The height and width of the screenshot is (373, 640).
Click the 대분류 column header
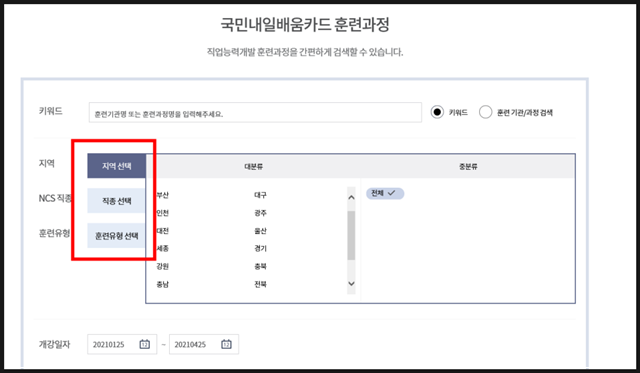click(253, 167)
